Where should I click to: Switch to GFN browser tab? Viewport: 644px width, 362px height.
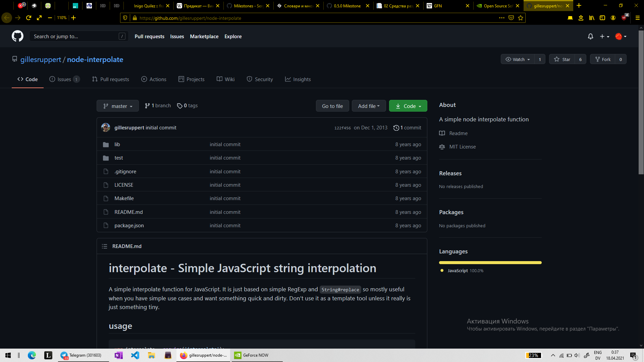pyautogui.click(x=448, y=6)
